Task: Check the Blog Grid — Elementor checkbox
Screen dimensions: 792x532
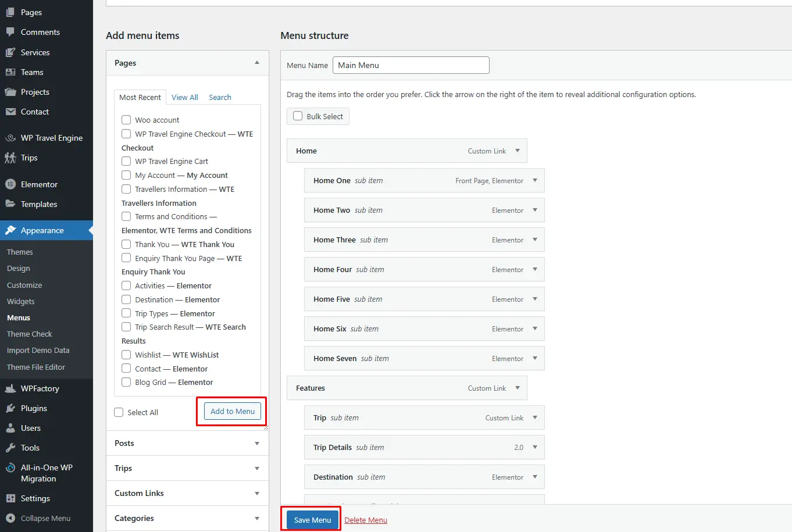Action: coord(126,382)
